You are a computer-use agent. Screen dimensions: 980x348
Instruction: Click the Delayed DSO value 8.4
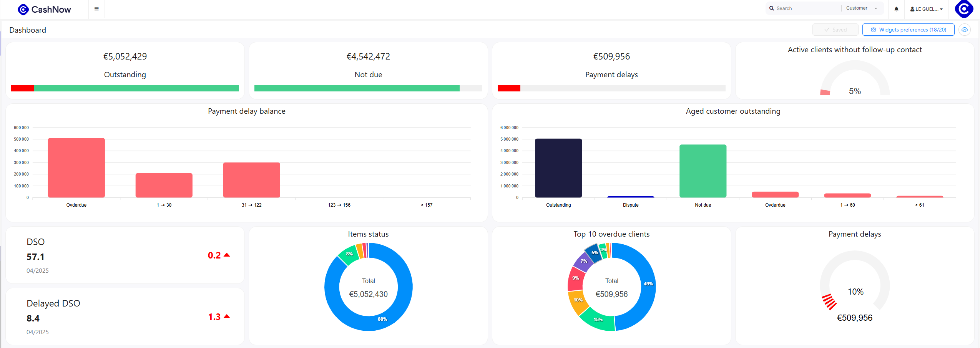(x=33, y=318)
